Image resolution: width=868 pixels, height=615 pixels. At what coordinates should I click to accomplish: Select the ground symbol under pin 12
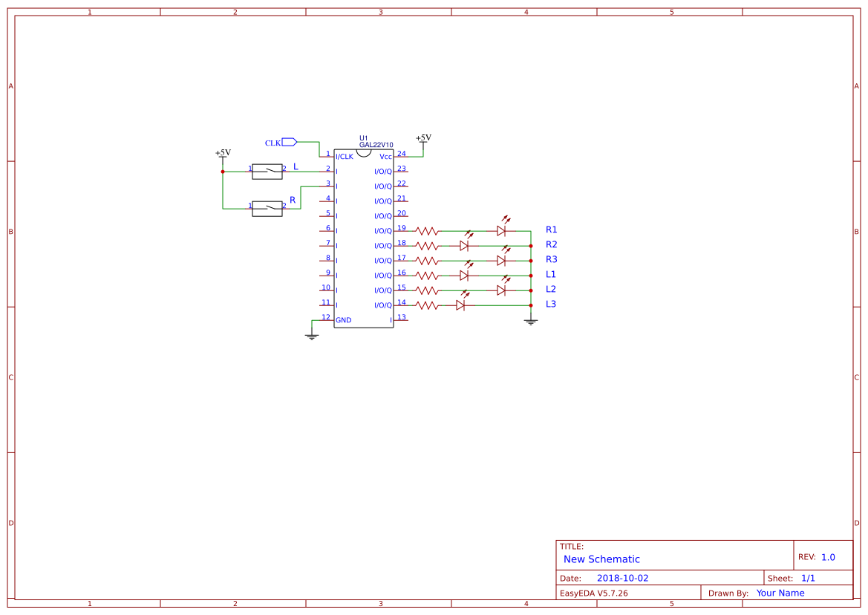coord(312,336)
